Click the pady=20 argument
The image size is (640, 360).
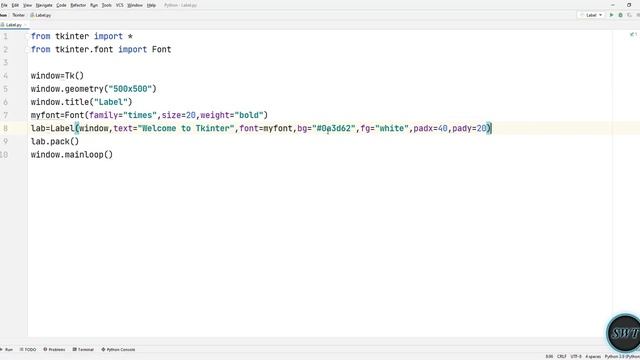pos(469,128)
